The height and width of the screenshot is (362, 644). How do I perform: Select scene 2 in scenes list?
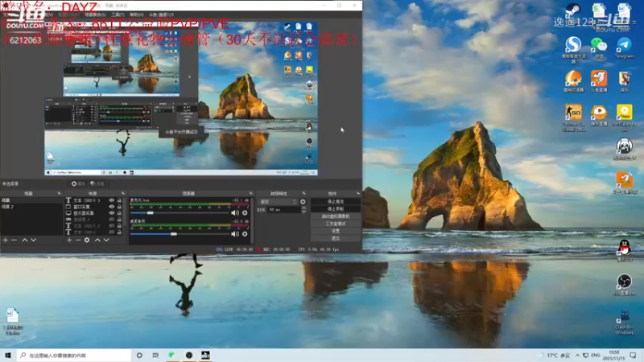click(x=31, y=207)
